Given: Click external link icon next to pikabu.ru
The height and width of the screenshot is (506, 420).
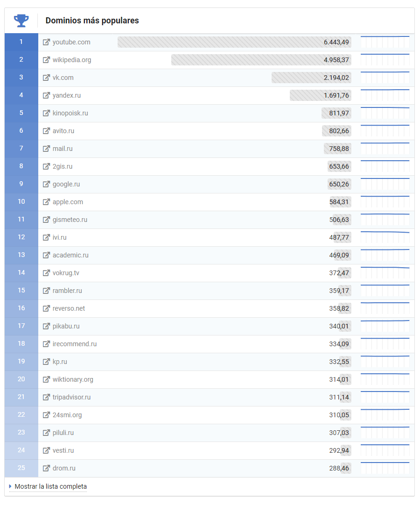Looking at the screenshot, I should (x=46, y=326).
